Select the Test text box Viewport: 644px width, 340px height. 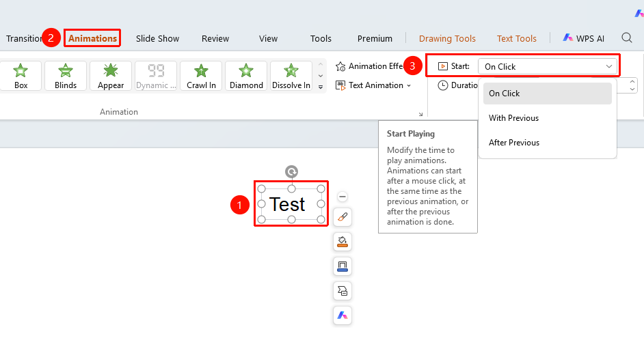(291, 204)
